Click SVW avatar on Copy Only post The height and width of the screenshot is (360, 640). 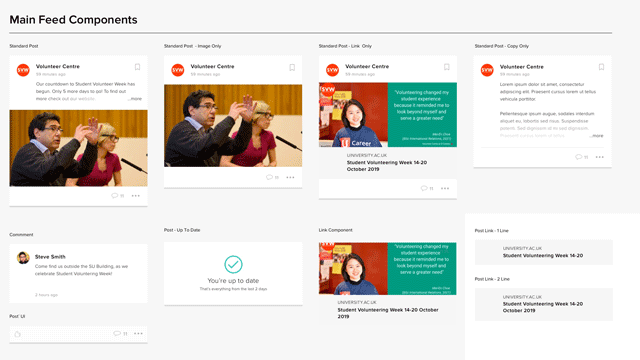coord(487,70)
